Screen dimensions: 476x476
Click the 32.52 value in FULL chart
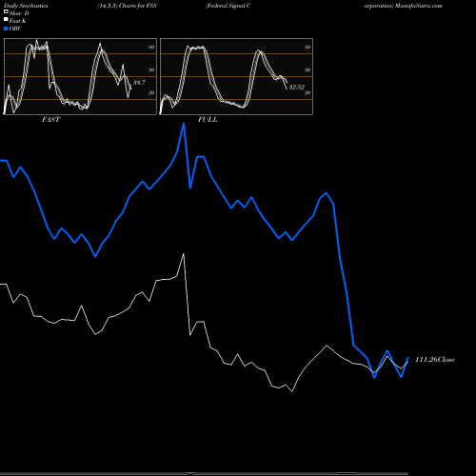(297, 87)
